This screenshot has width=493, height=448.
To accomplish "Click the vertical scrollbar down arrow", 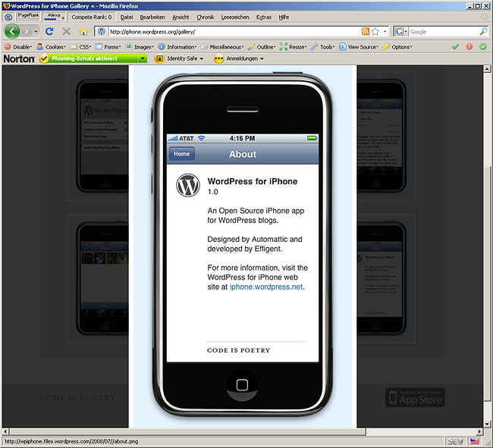I will 487,425.
